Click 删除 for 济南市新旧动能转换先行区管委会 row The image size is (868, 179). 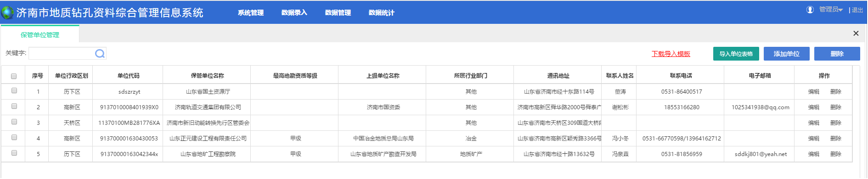tap(836, 123)
